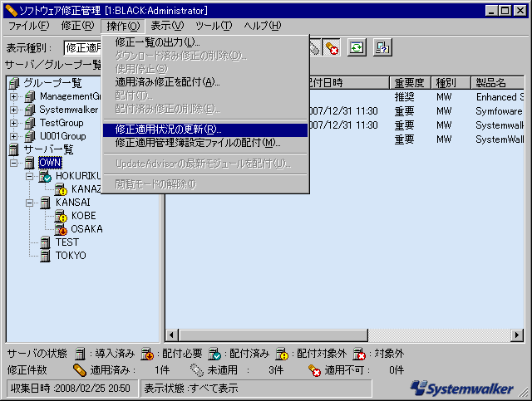Open the ツール(T) menu

click(x=214, y=26)
